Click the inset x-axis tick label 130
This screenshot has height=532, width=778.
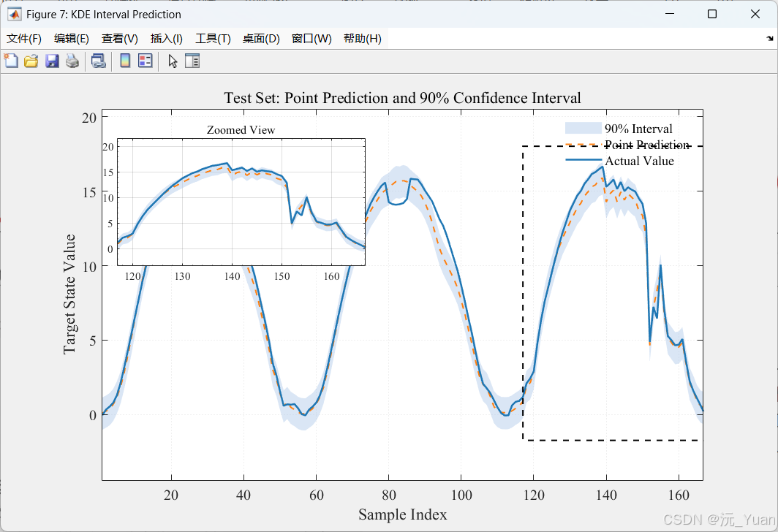[182, 276]
